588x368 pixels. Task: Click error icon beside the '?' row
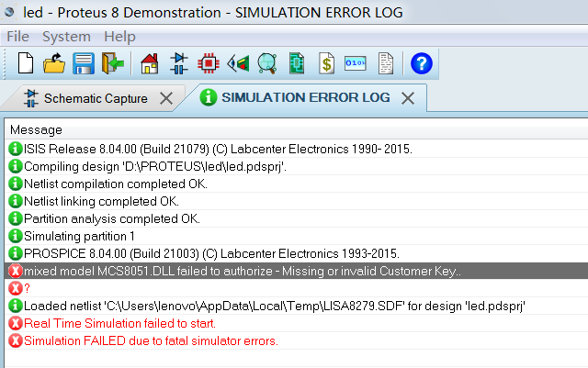coord(16,288)
